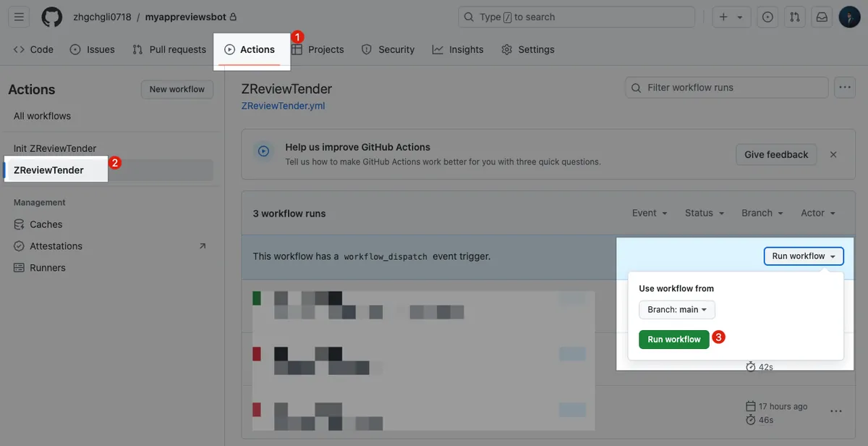Click the Filter workflow runs field

pyautogui.click(x=726, y=88)
